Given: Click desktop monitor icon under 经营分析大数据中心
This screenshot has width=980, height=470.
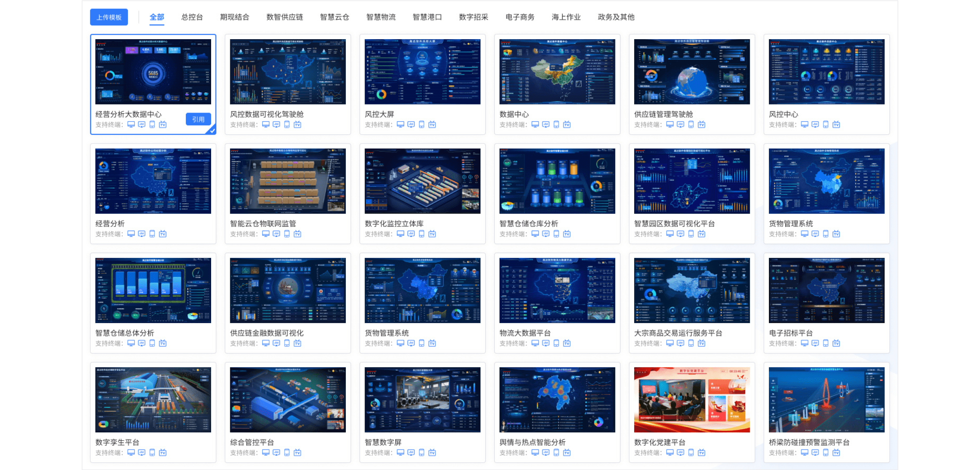Looking at the screenshot, I should pos(131,124).
